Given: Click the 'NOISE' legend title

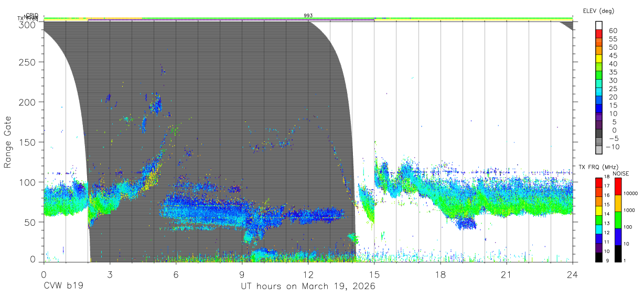Looking at the screenshot, I should [x=620, y=173].
